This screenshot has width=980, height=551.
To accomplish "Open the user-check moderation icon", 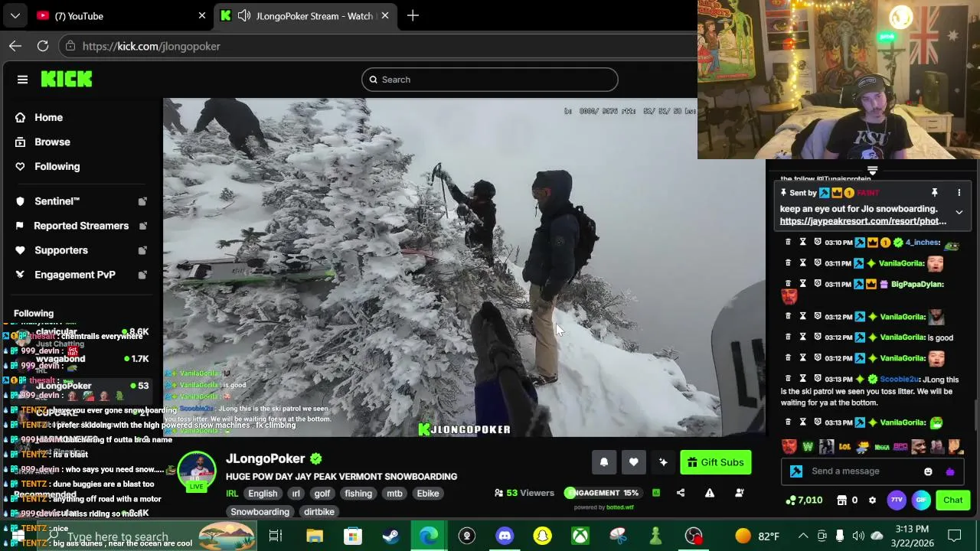I will coord(740,493).
